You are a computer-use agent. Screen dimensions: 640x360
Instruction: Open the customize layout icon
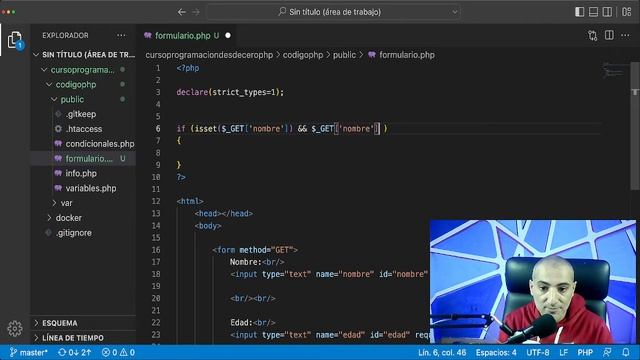627,12
